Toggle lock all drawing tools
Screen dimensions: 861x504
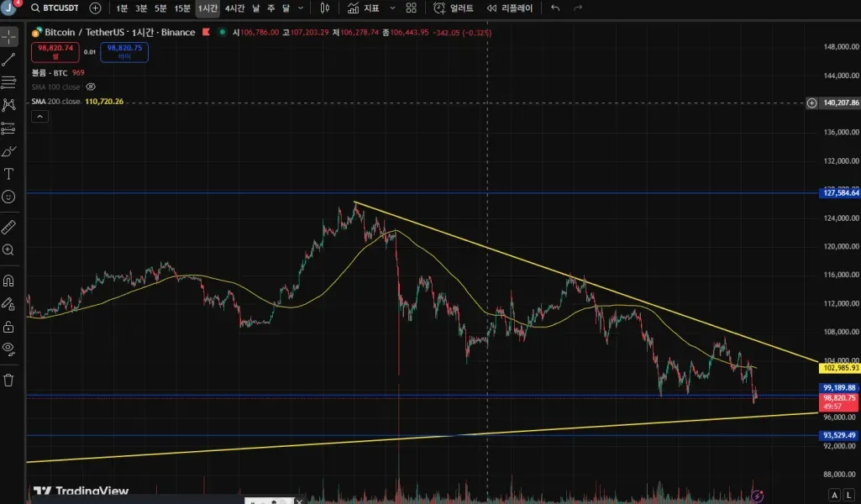click(x=8, y=327)
